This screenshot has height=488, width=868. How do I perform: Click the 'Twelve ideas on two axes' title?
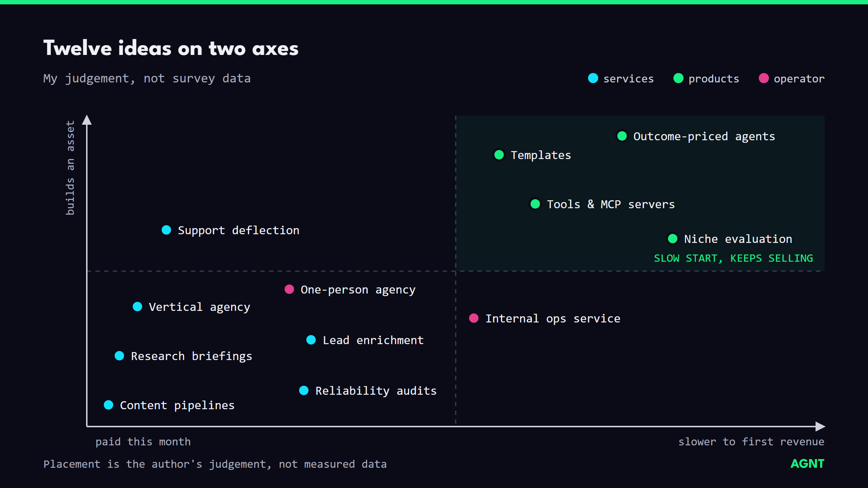pyautogui.click(x=171, y=48)
